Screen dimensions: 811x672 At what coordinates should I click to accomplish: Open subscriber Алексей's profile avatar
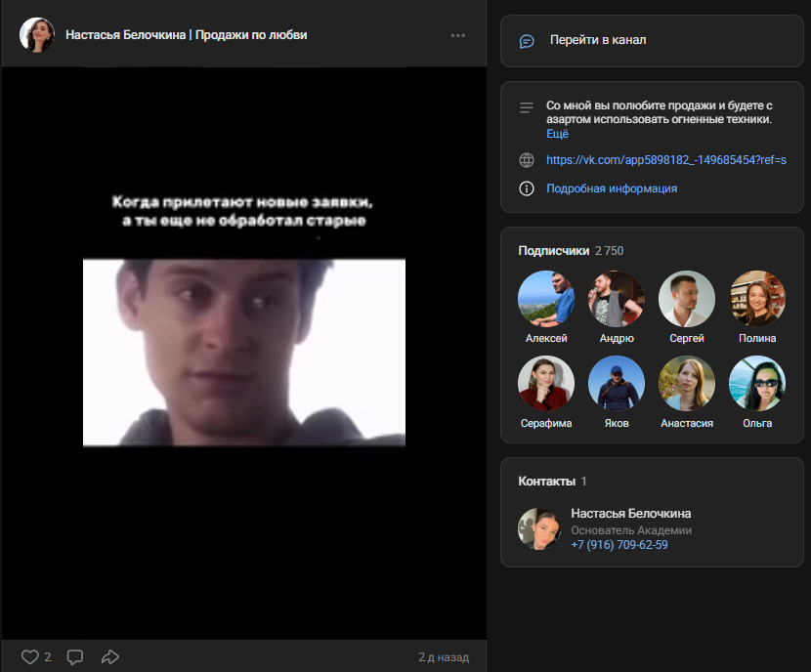point(545,299)
